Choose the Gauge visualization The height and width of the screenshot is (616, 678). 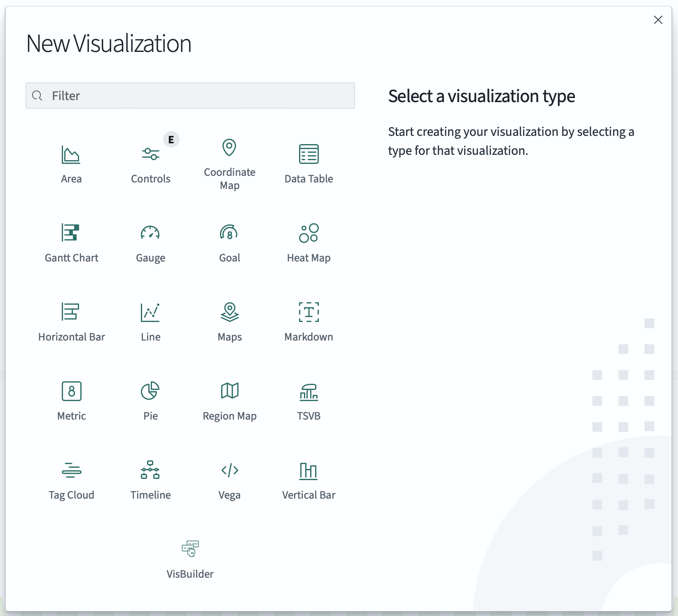click(150, 233)
